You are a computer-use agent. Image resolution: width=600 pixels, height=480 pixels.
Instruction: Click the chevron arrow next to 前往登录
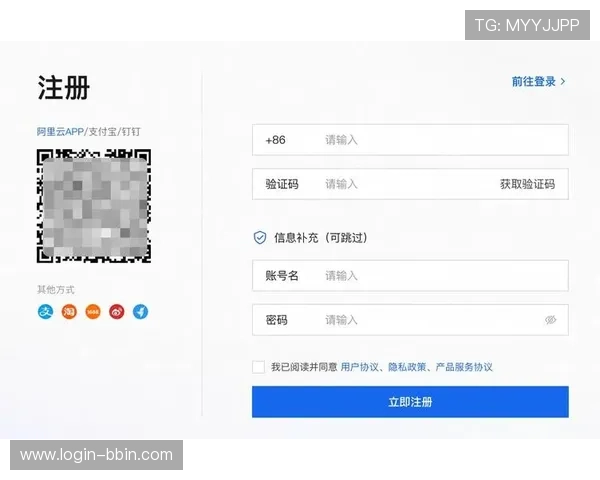coord(562,82)
